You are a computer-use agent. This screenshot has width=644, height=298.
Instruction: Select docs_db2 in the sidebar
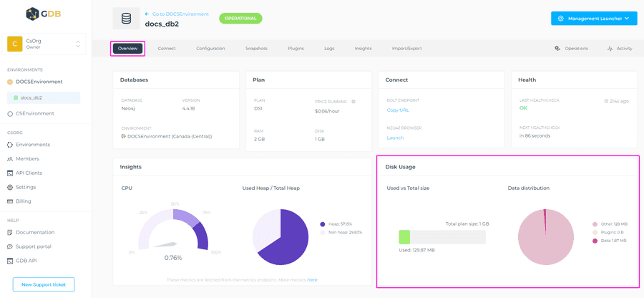[x=44, y=98]
